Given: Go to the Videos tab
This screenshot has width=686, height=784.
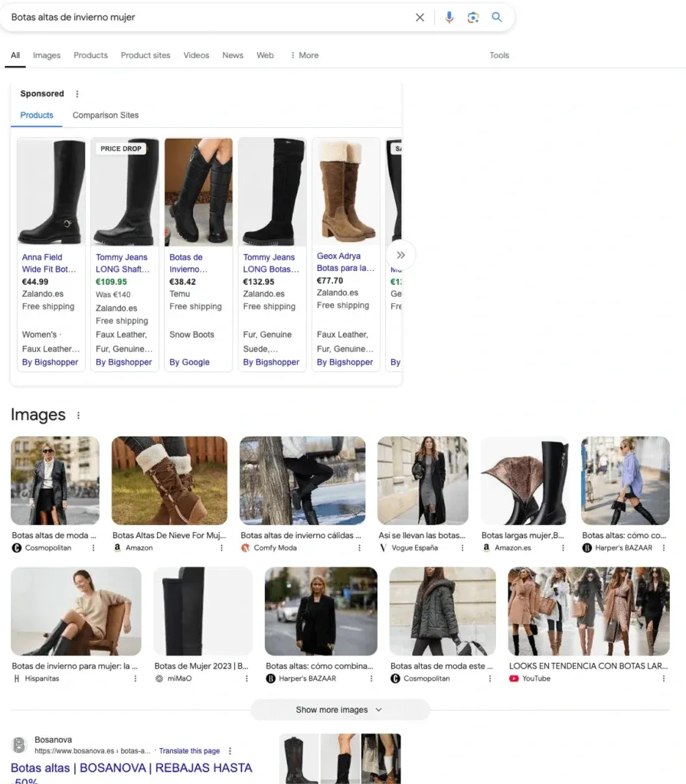Looking at the screenshot, I should point(196,55).
